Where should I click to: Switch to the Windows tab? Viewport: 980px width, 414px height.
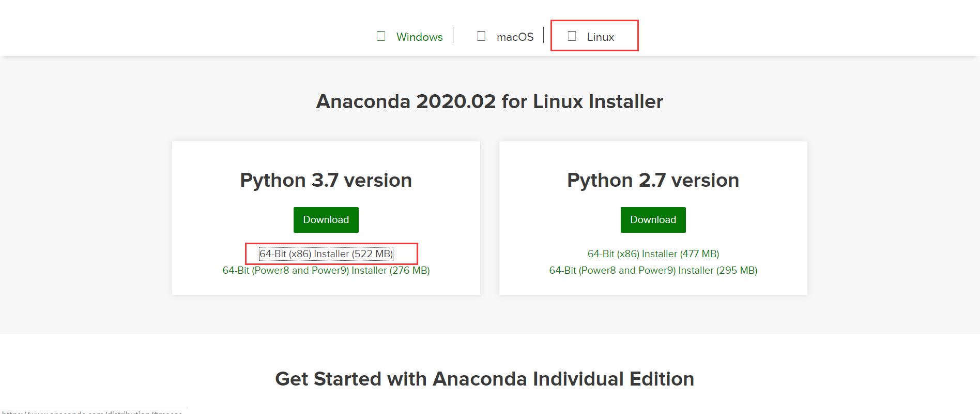pos(419,37)
